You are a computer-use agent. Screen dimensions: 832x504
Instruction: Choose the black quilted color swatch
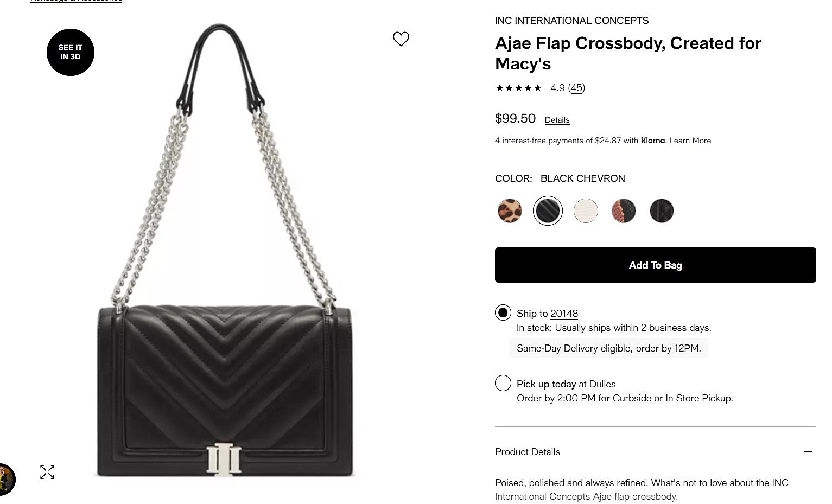pos(662,211)
